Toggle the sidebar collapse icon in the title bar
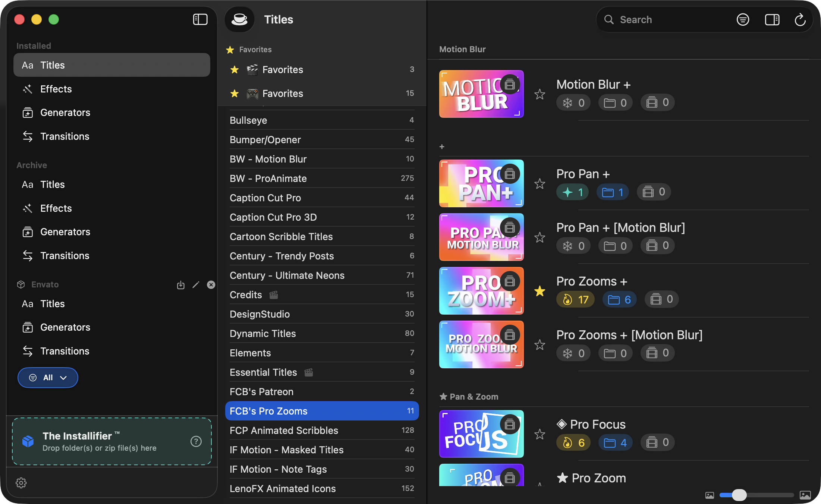The image size is (821, 504). tap(200, 19)
